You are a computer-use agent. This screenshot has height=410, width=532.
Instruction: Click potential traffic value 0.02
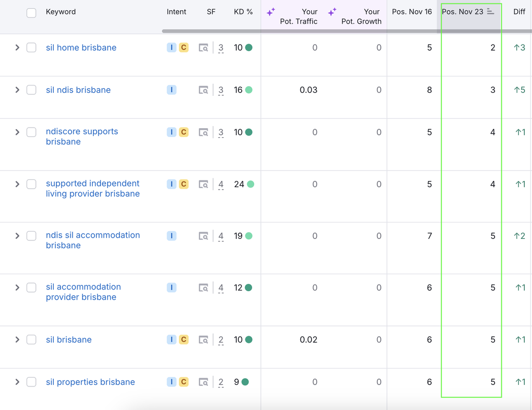[x=309, y=340]
